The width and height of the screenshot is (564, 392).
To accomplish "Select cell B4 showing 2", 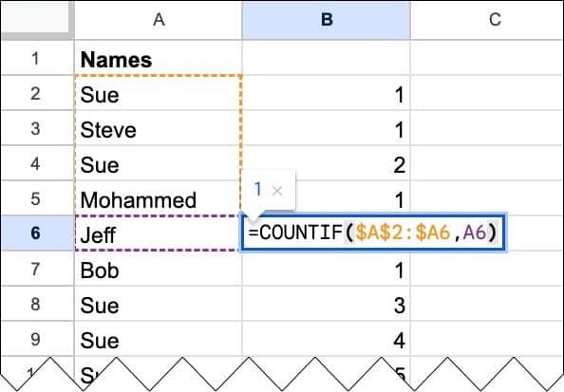I will [327, 163].
